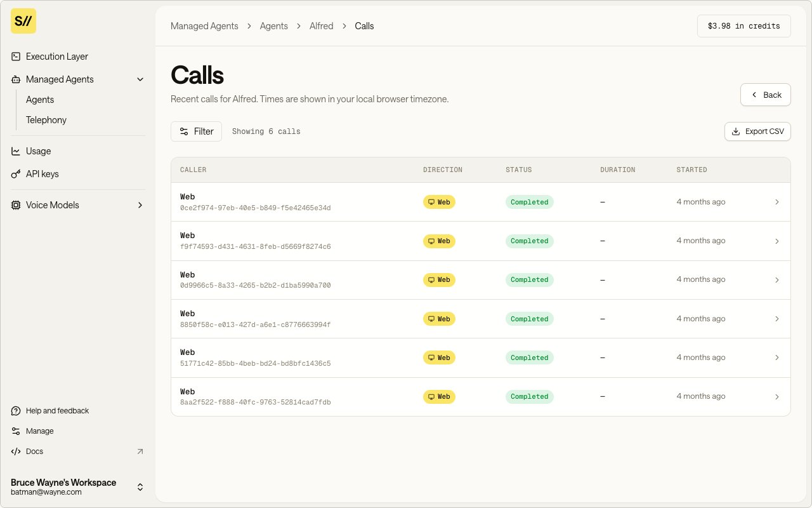This screenshot has height=508, width=812.
Task: Click Bruce Wayne's Workspace name
Action: pyautogui.click(x=63, y=483)
